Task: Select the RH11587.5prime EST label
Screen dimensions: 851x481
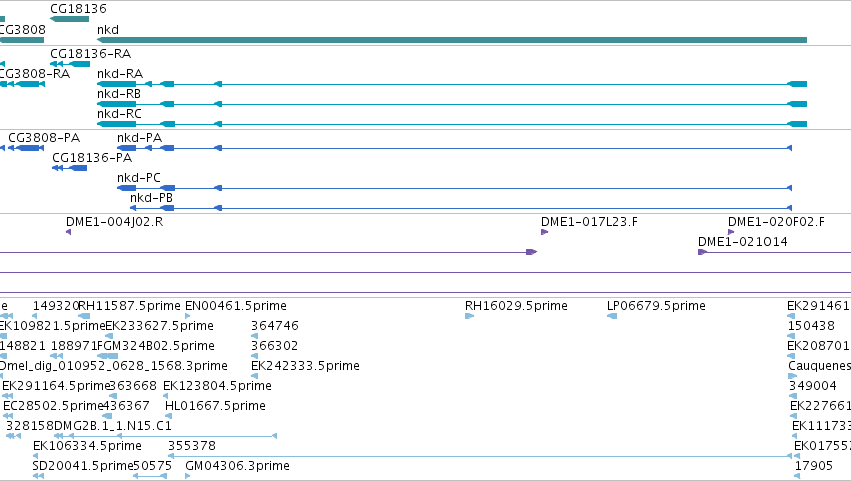Action: pos(130,306)
